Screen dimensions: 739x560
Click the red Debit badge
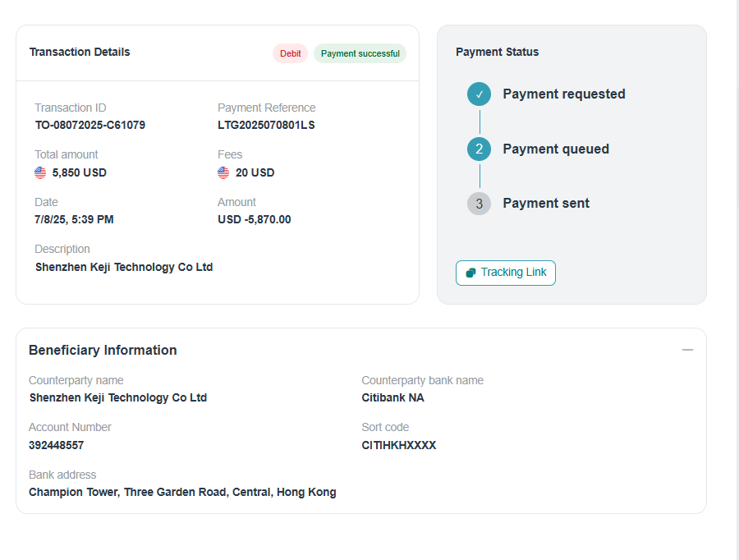click(x=290, y=53)
